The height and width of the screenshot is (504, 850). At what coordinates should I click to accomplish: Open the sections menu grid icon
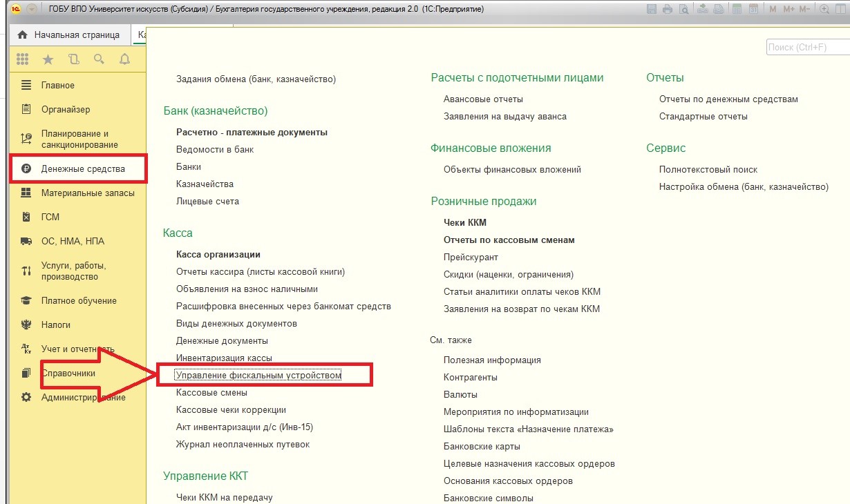coord(23,59)
